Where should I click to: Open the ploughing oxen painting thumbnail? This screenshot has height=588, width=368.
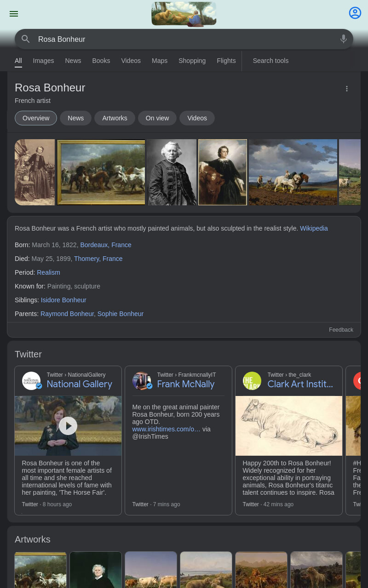(x=293, y=172)
